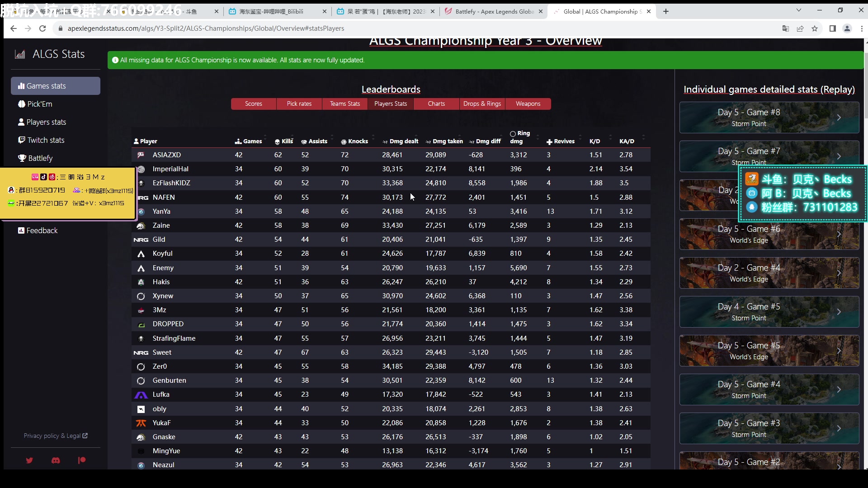Switch to the Teams Stats tab
The width and height of the screenshot is (868, 488).
tap(345, 104)
